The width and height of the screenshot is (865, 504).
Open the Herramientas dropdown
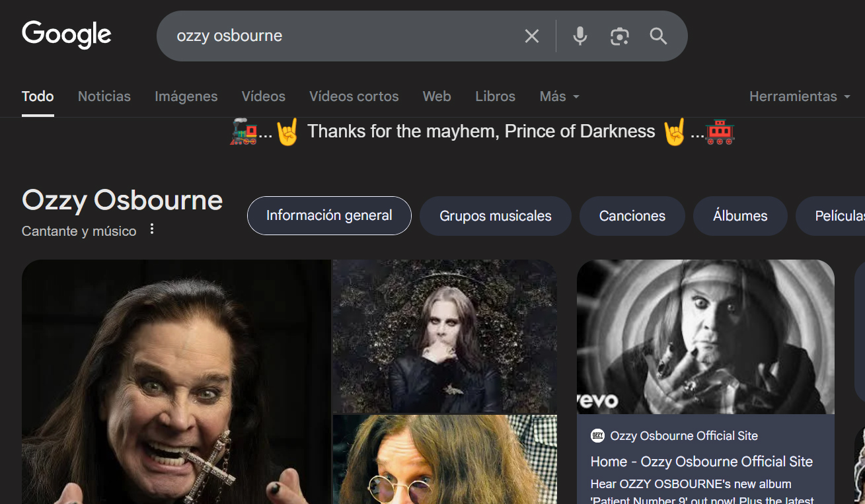[x=800, y=96]
